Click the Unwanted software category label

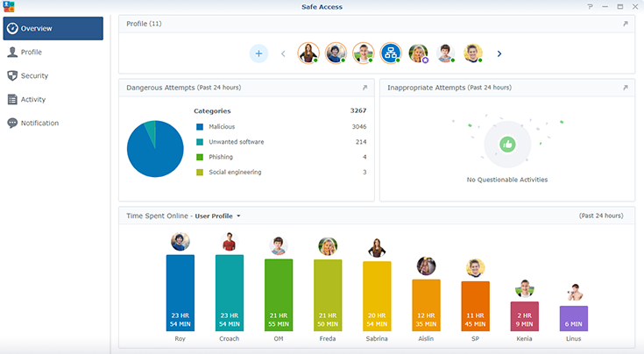237,142
